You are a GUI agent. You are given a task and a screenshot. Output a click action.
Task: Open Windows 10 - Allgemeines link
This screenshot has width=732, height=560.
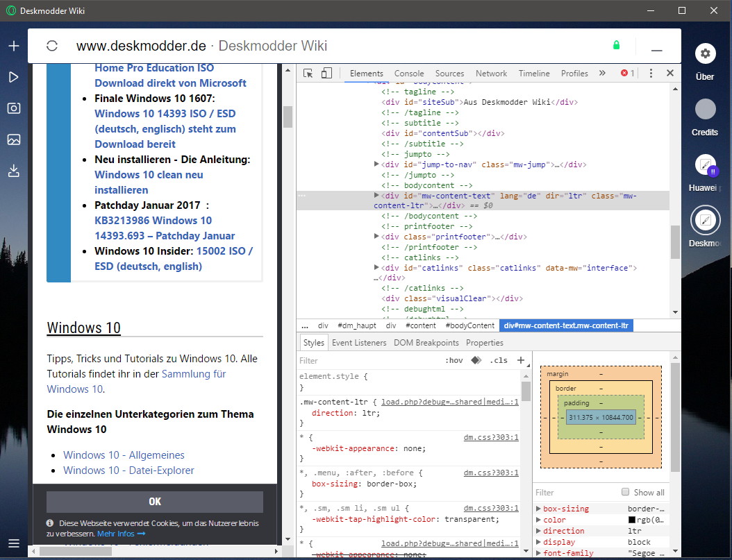[124, 455]
